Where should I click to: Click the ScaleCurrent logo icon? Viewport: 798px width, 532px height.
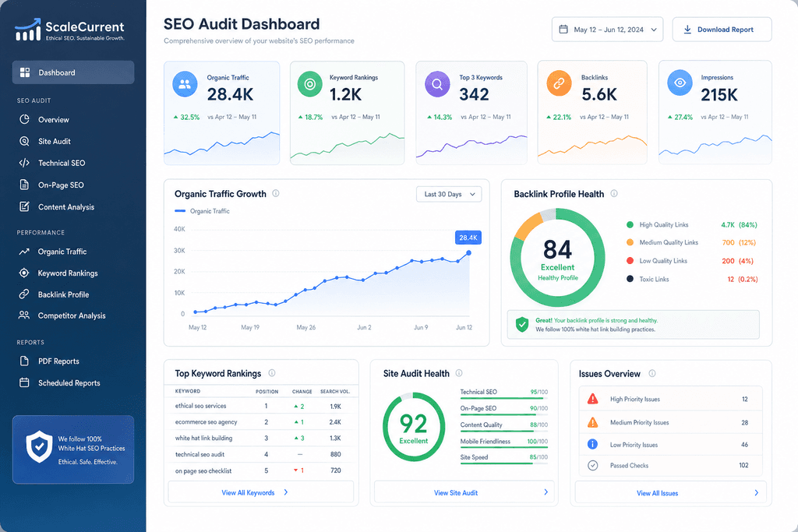point(28,30)
